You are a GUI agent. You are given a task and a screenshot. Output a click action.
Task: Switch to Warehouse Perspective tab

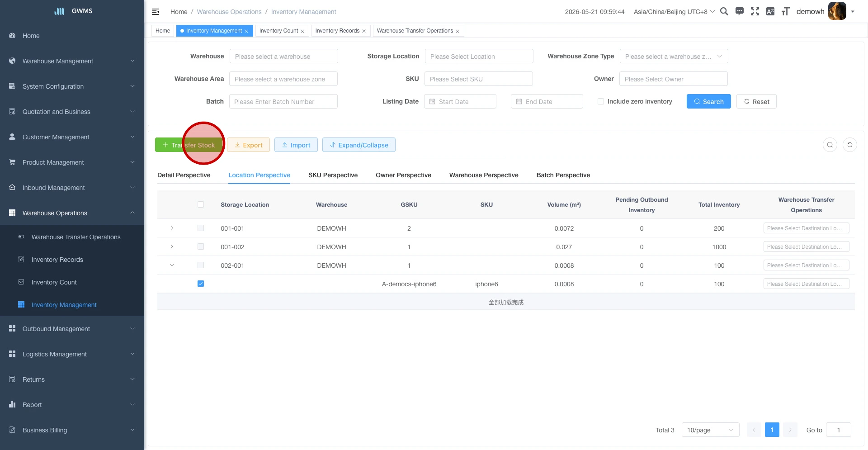[x=484, y=175]
